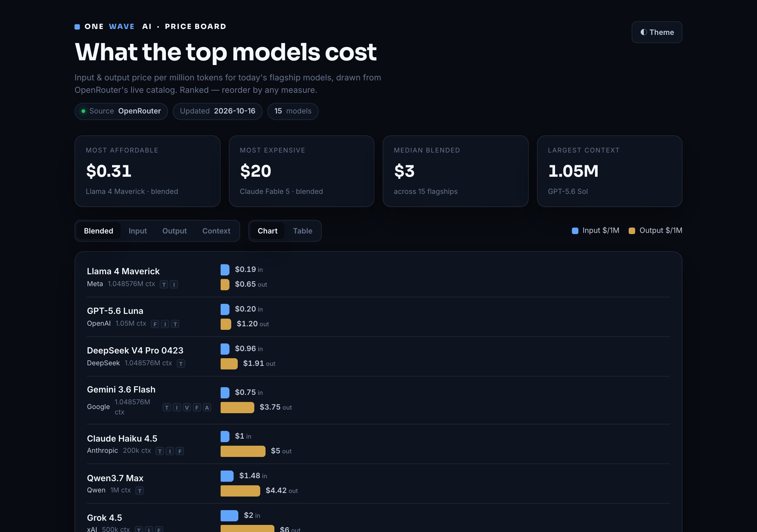
Task: Select the Context ranking tab
Action: (216, 231)
